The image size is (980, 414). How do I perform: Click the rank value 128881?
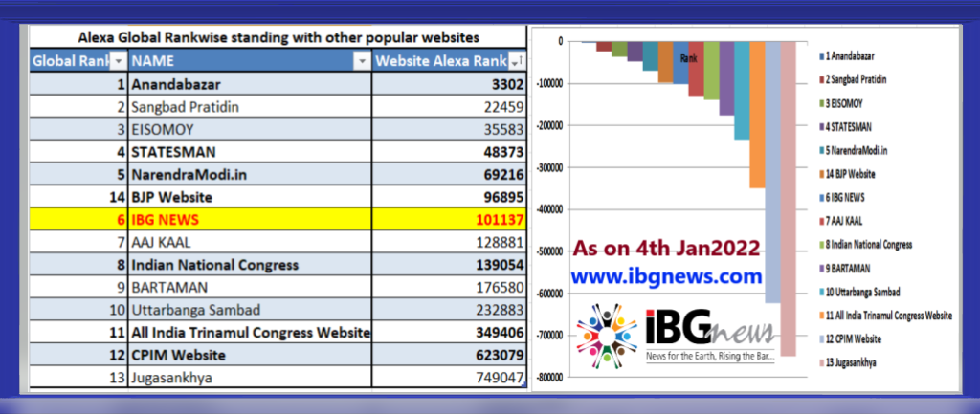tap(500, 242)
